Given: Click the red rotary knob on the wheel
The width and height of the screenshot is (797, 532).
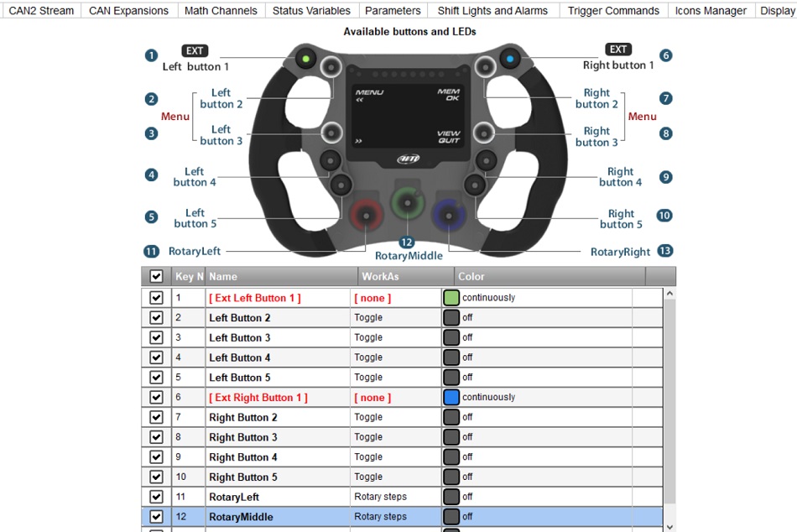Looking at the screenshot, I should [366, 216].
